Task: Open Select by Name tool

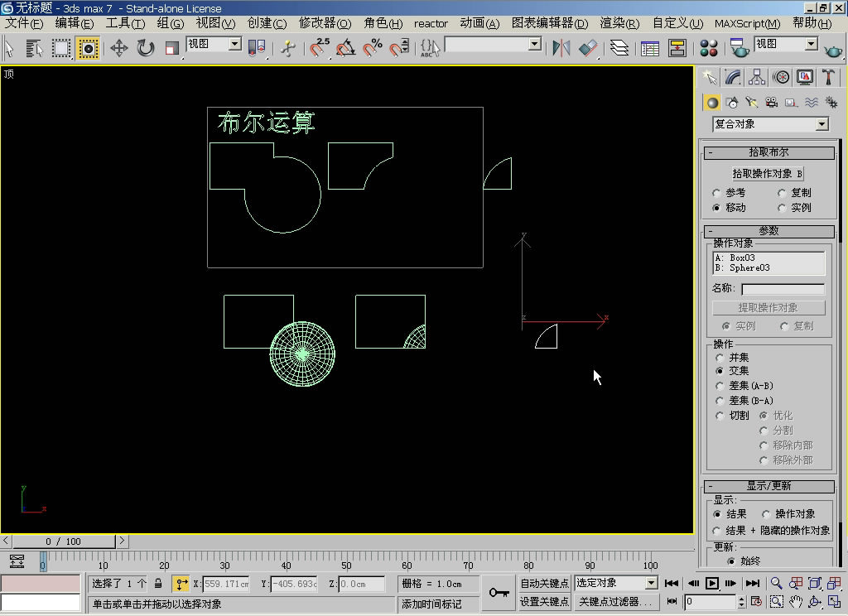Action: pyautogui.click(x=33, y=48)
